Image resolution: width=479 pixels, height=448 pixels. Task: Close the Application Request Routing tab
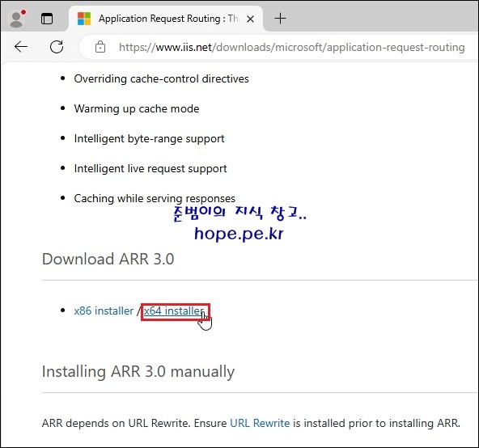click(x=250, y=19)
